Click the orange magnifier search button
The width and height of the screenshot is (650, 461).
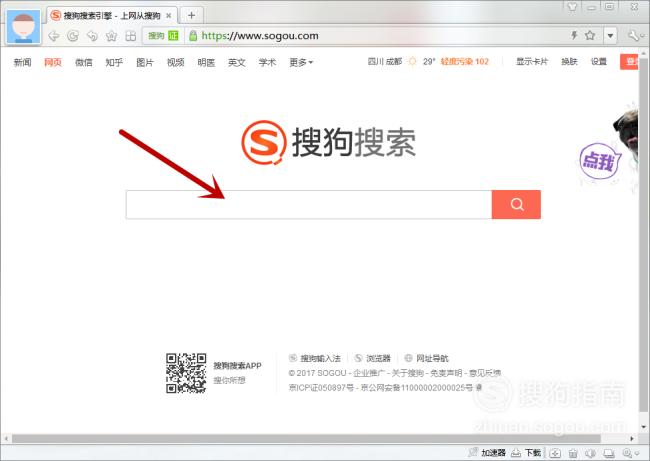tap(517, 204)
